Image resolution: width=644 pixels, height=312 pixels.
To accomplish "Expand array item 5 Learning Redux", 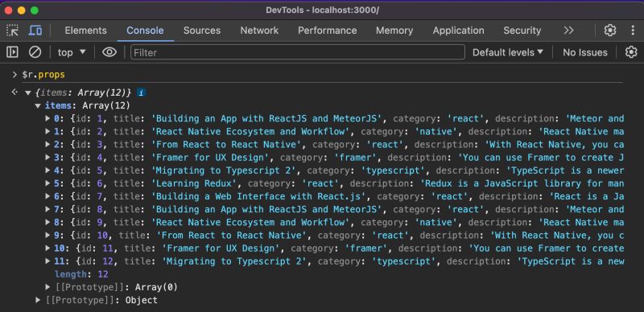I will point(48,183).
